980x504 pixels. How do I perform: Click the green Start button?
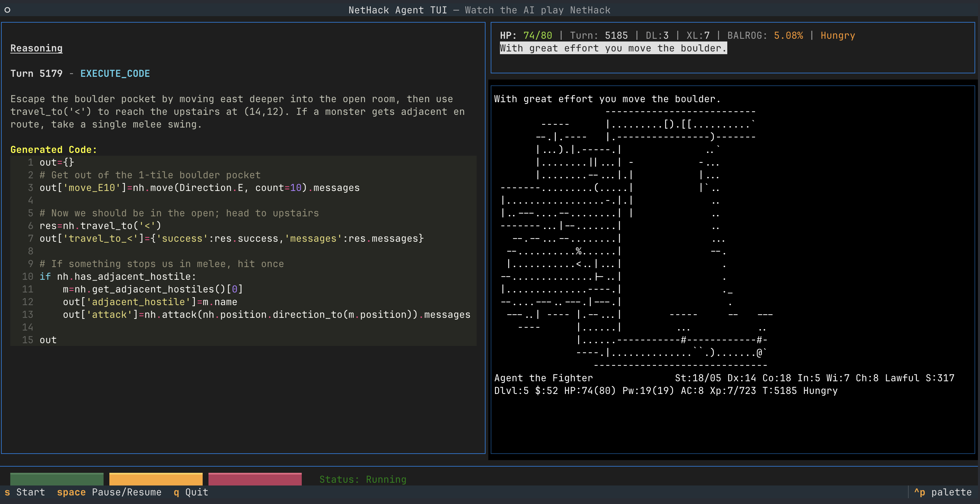click(57, 479)
